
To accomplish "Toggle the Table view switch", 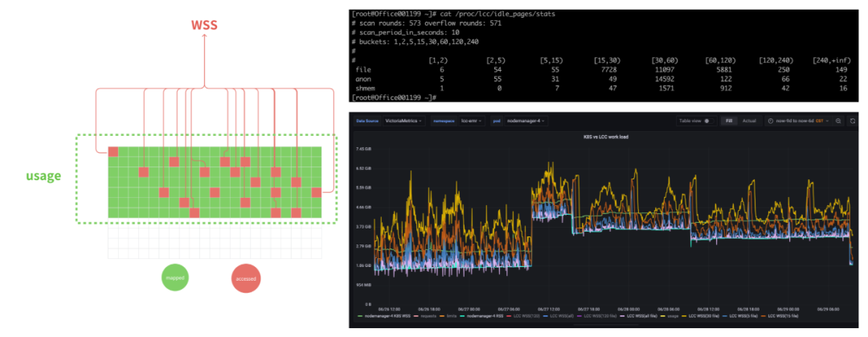I will (707, 121).
